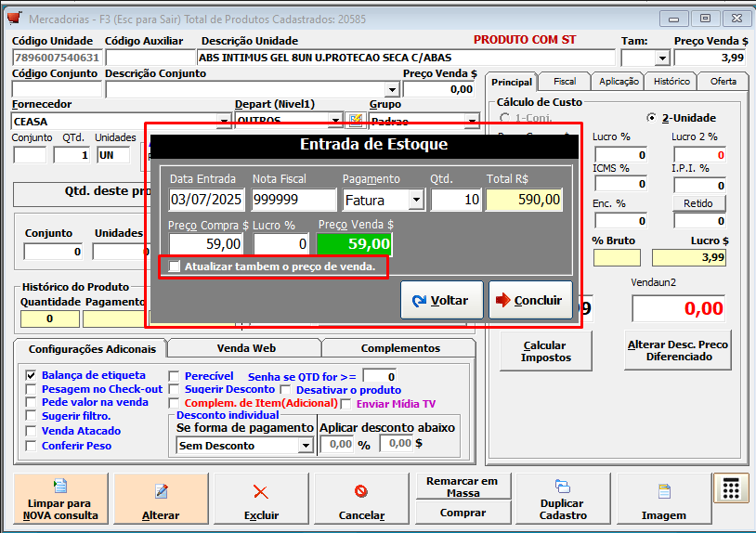
Task: Expand the Pagamento Fatura dropdown
Action: [x=416, y=200]
